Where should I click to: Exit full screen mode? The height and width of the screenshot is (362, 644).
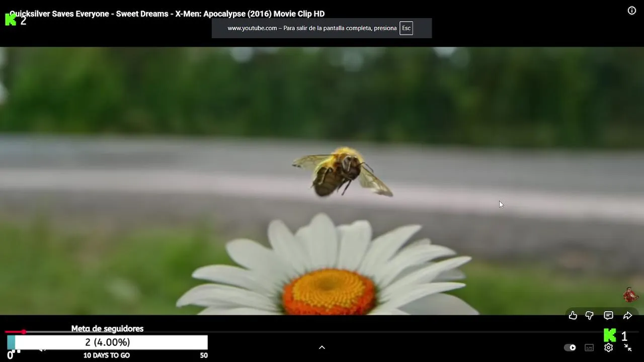627,347
